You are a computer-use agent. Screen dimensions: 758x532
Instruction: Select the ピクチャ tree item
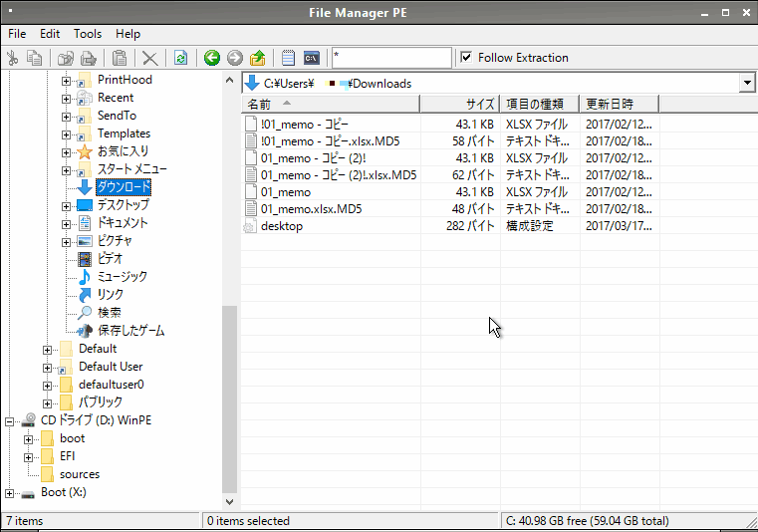point(115,241)
